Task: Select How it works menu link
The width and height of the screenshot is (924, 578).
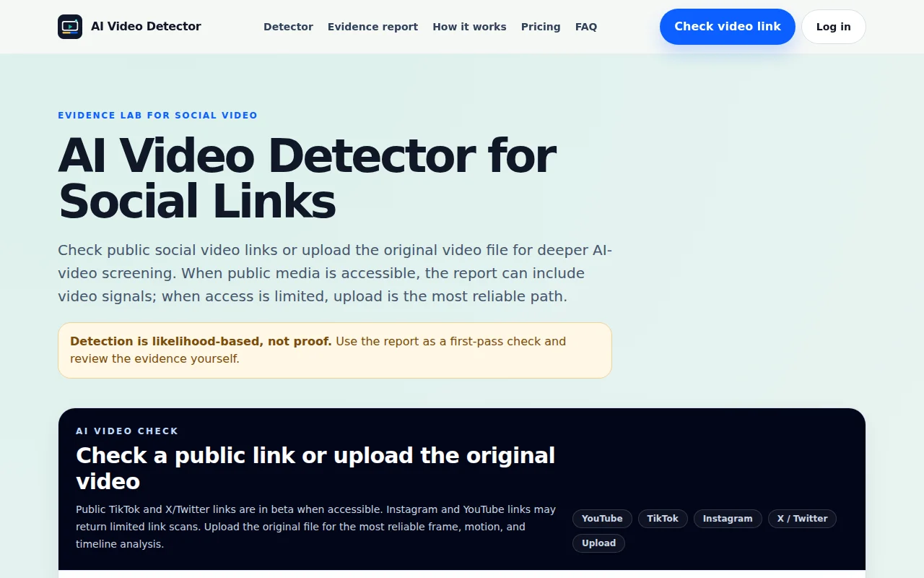Action: [x=469, y=27]
